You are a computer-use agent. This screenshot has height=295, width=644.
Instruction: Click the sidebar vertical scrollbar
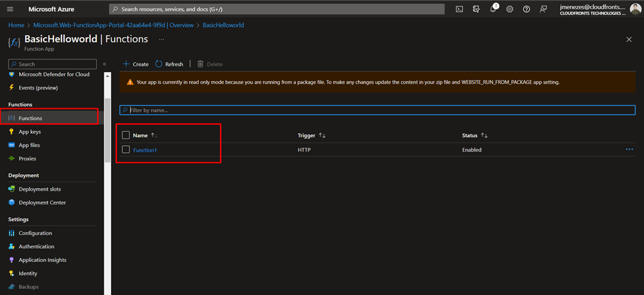(107, 129)
